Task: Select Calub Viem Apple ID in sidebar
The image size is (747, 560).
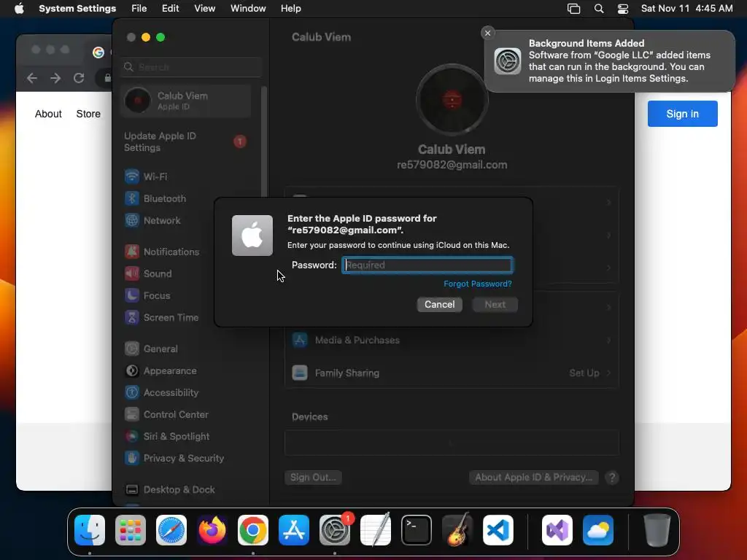Action: click(185, 101)
